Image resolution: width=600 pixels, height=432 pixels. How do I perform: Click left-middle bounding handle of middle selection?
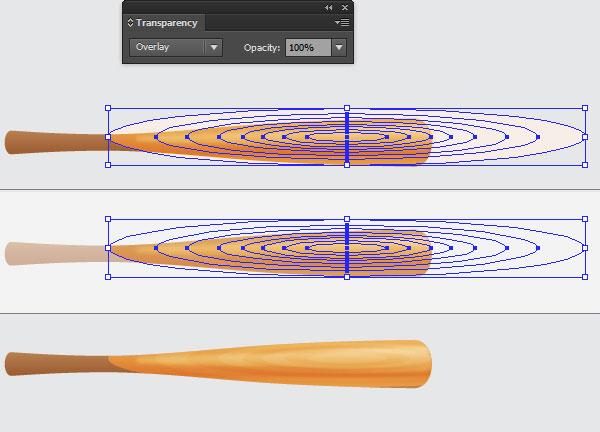[x=108, y=248]
